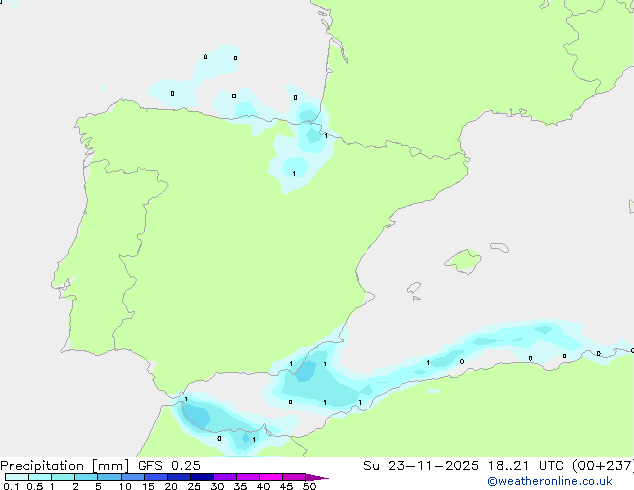Select the 'GFS 0.25' model label
Image resolution: width=634 pixels, height=490 pixels.
pos(169,466)
